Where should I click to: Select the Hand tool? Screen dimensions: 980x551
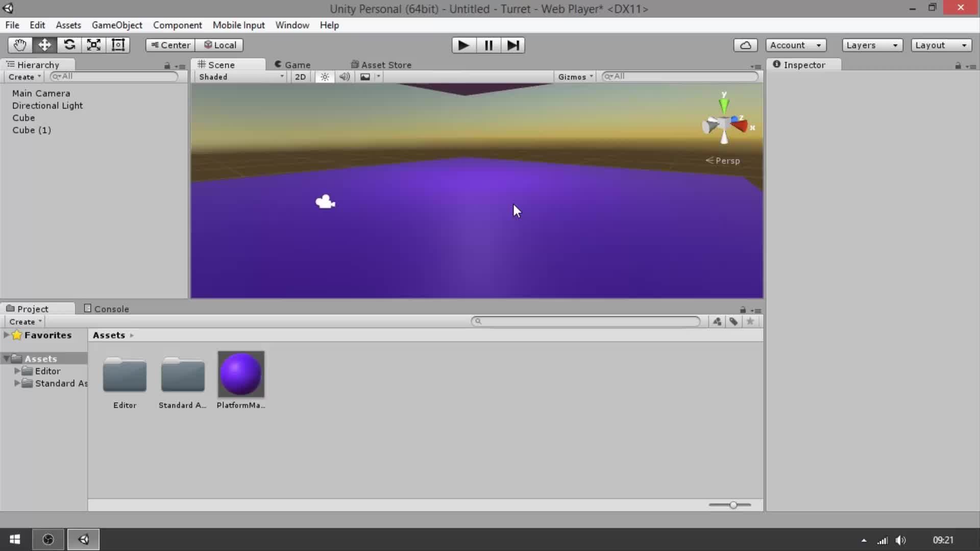pyautogui.click(x=19, y=45)
